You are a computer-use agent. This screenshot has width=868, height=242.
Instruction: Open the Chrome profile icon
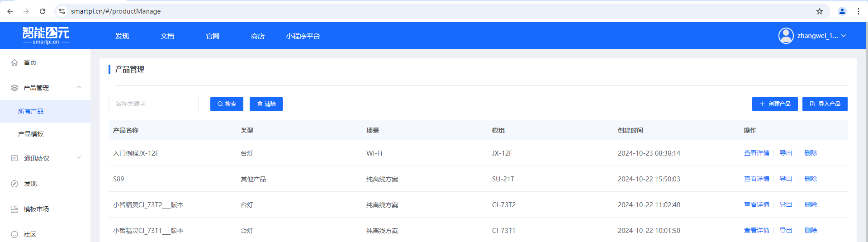click(x=842, y=11)
